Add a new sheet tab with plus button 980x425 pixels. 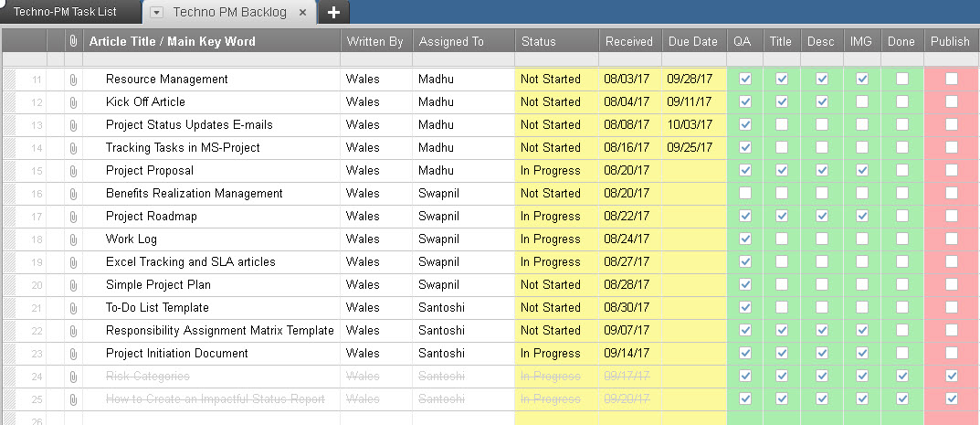click(333, 13)
